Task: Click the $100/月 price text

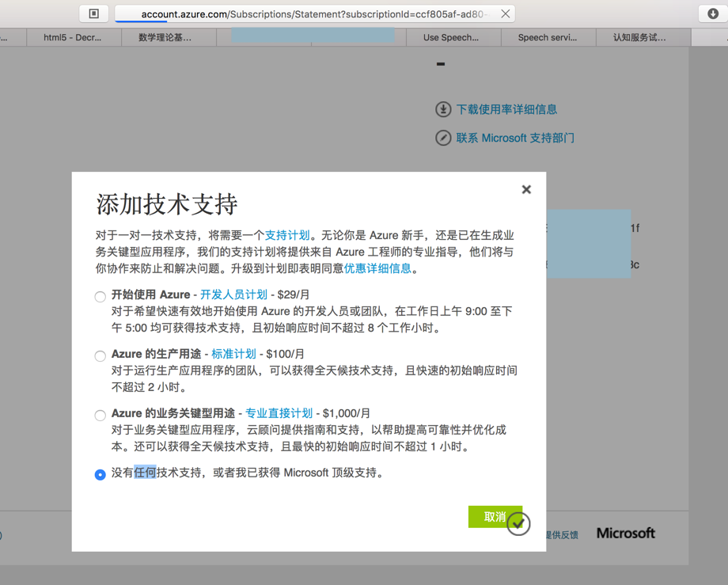Action: tap(285, 354)
